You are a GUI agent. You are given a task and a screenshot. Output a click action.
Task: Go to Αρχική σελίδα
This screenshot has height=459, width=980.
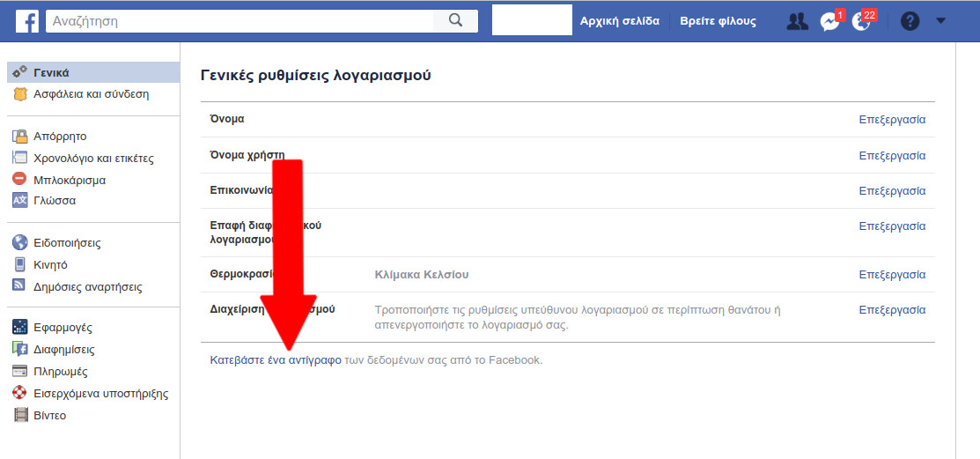click(x=619, y=21)
